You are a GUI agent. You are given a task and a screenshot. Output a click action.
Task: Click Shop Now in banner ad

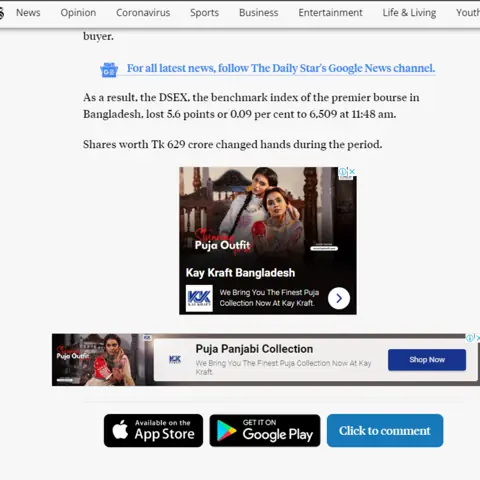427,360
